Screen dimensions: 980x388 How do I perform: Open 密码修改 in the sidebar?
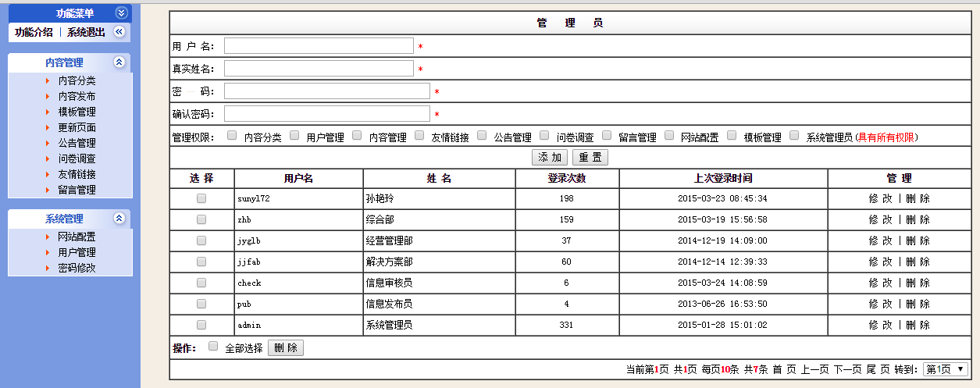(x=77, y=268)
